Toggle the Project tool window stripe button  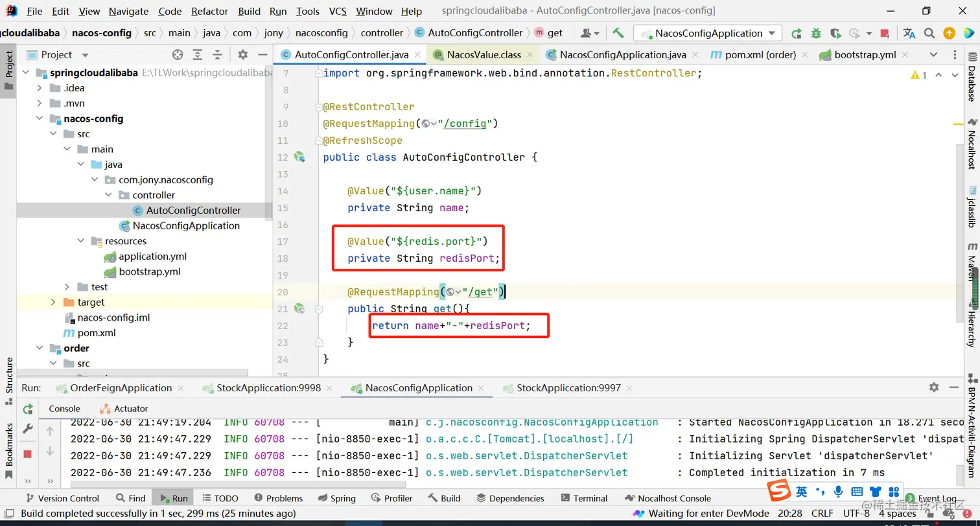coord(8,71)
